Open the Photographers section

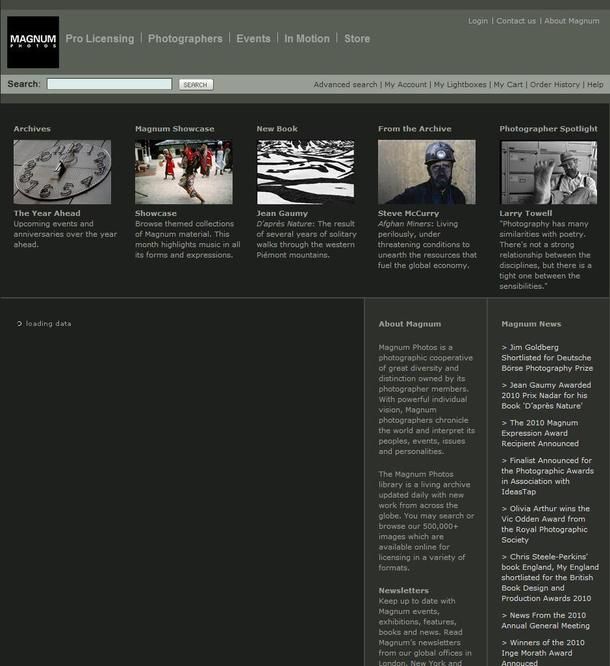click(x=185, y=39)
